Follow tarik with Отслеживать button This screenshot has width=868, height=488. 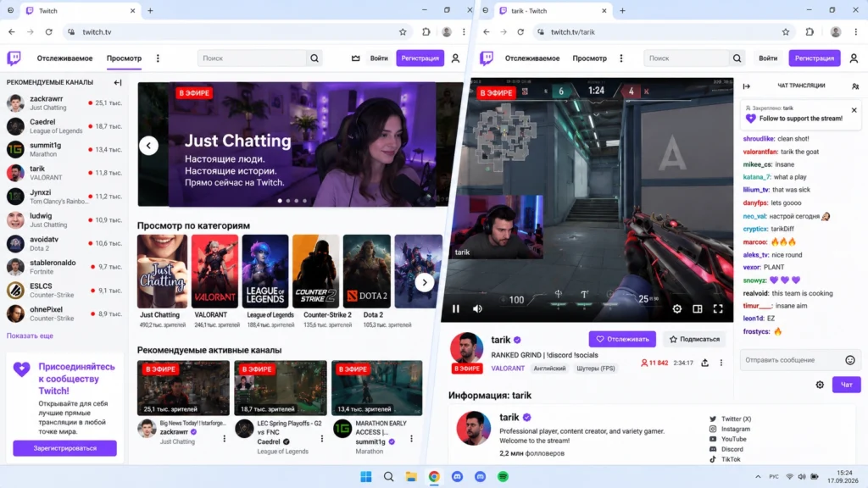point(622,339)
